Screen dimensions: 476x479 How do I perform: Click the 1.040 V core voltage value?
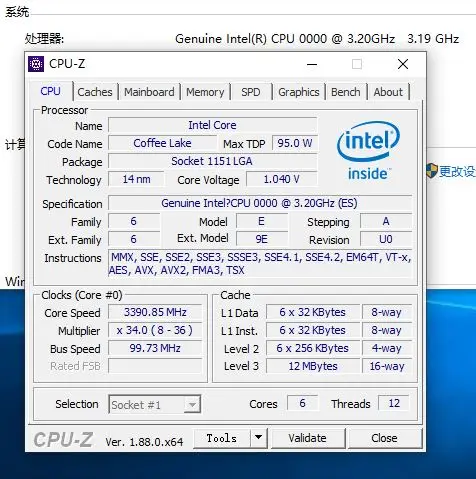point(282,179)
